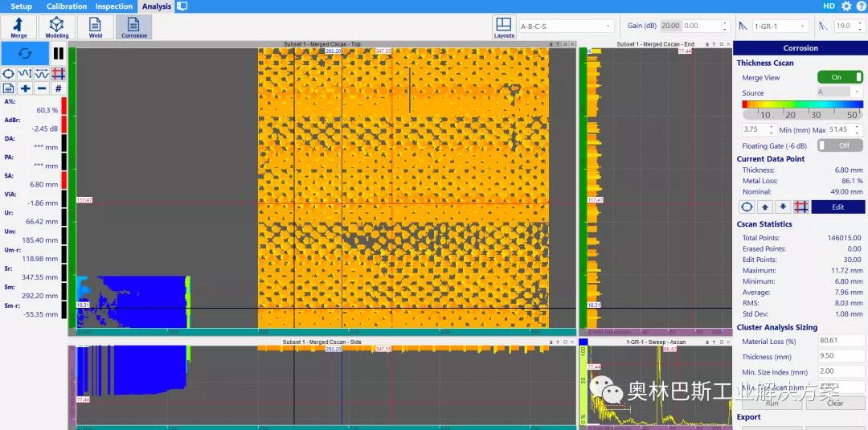Open the Layouts selector
This screenshot has height=430, width=868.
[504, 27]
